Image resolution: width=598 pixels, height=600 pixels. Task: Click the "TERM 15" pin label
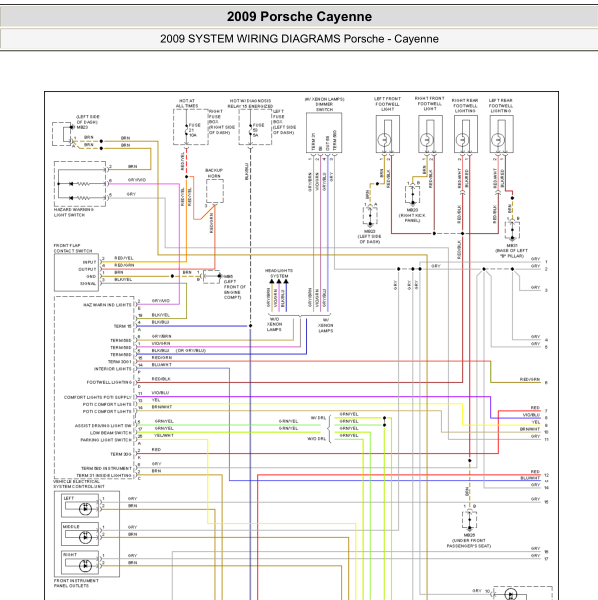(122, 326)
